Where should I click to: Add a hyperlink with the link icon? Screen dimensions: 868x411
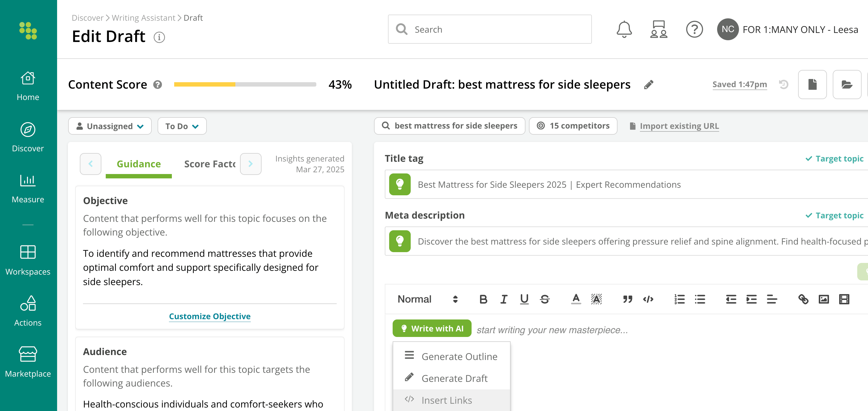point(803,299)
